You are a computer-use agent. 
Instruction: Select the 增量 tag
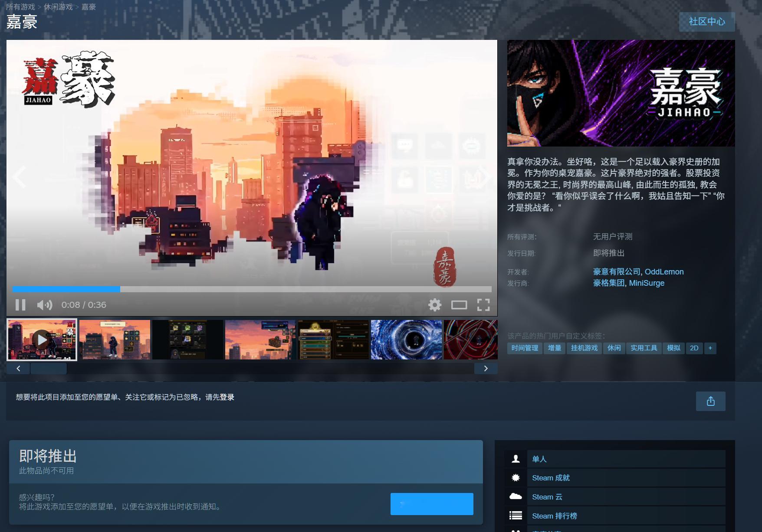click(x=555, y=348)
